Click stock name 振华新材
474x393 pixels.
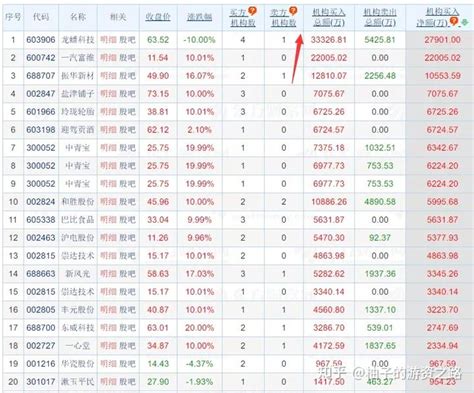pyautogui.click(x=78, y=76)
